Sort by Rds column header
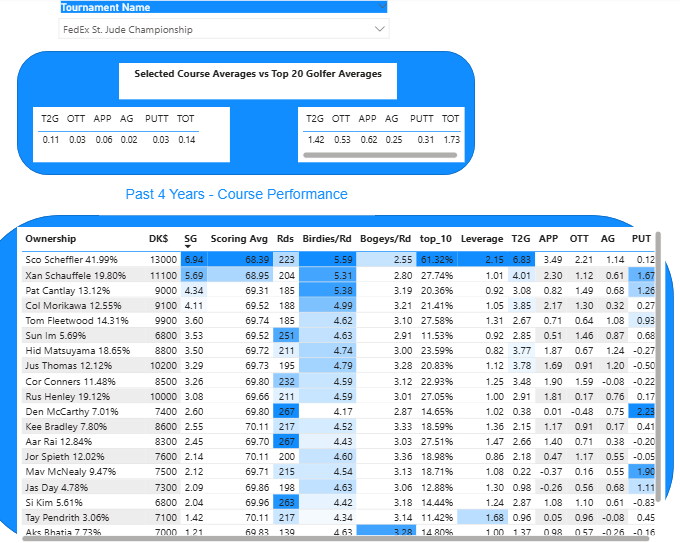 [285, 239]
